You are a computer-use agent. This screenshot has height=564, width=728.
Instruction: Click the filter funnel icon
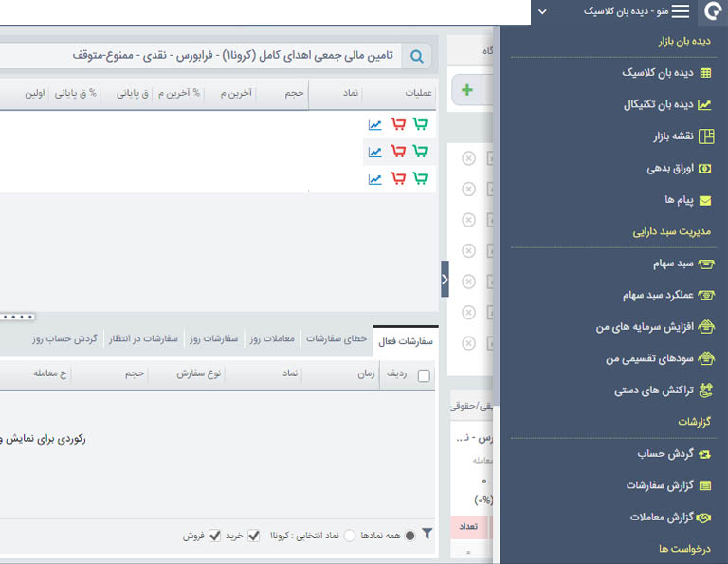[428, 534]
